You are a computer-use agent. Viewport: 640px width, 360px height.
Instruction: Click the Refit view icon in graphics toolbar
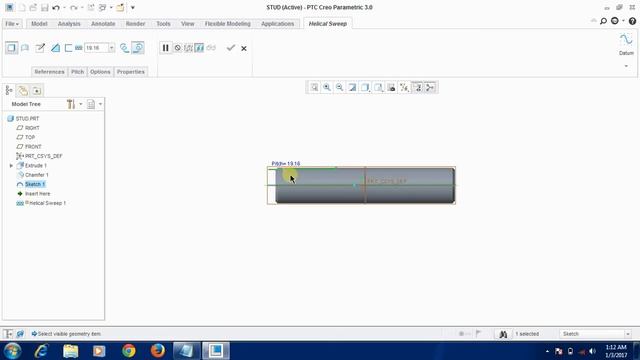[x=314, y=87]
